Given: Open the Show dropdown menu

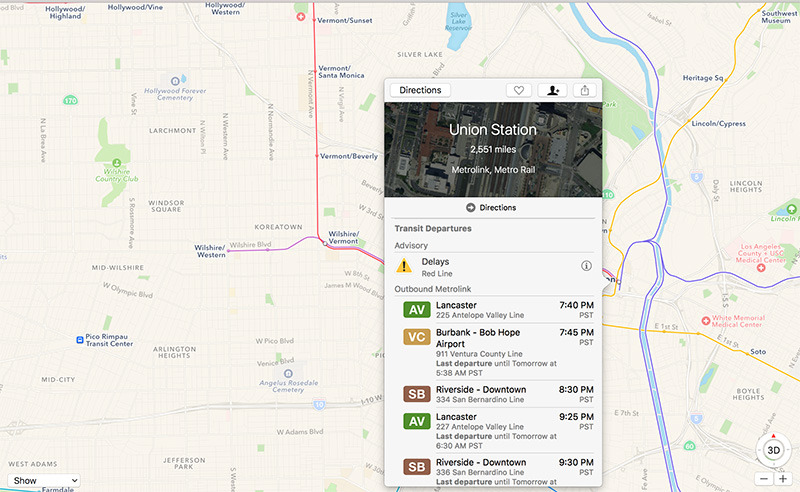Looking at the screenshot, I should [x=44, y=480].
